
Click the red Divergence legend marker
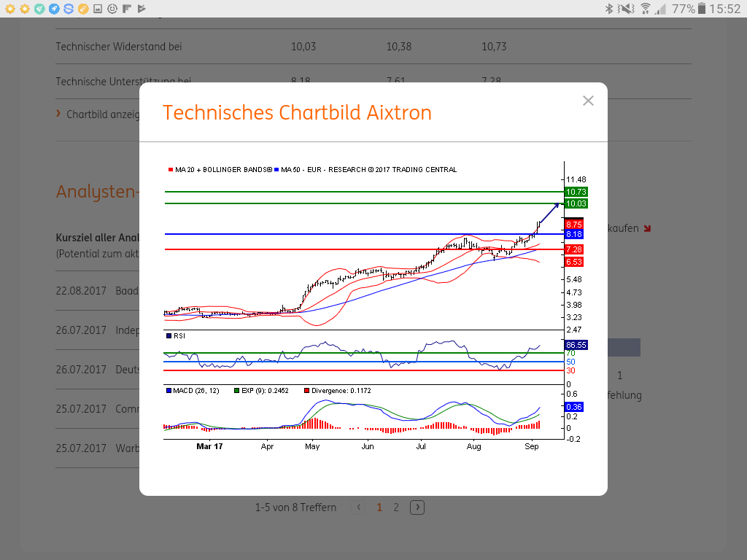coord(307,391)
